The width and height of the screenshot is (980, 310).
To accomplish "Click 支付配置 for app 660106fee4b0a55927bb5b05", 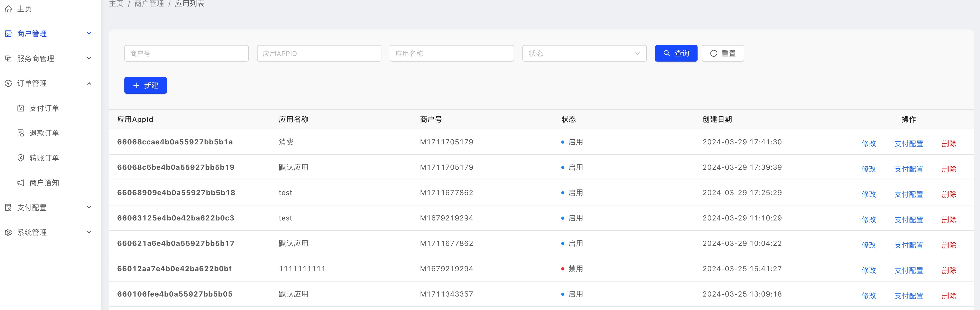I will tap(908, 296).
